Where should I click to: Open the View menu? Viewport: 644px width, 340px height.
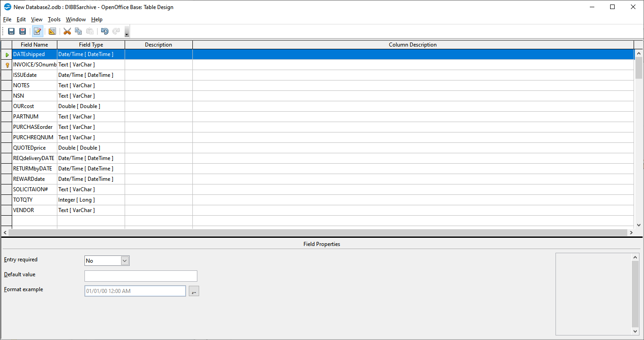coord(37,19)
